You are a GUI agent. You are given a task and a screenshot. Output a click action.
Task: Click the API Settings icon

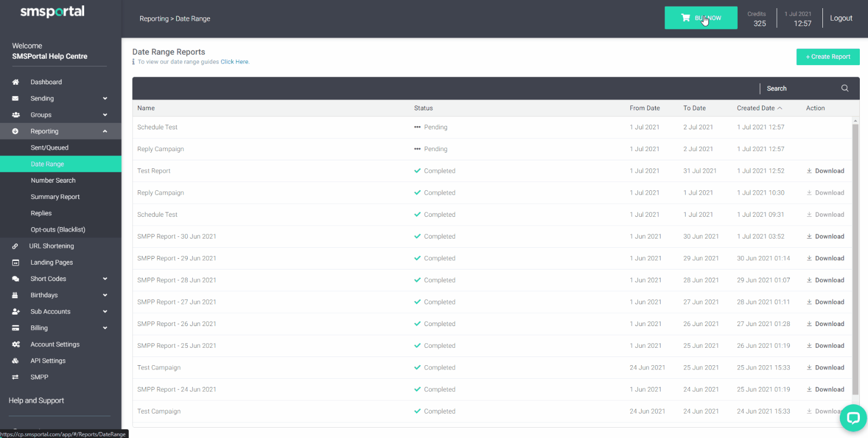click(x=15, y=361)
